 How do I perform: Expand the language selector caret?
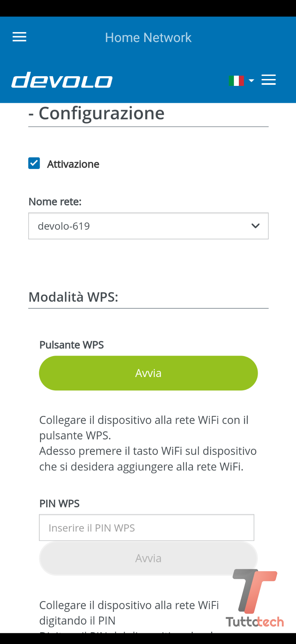pos(252,81)
